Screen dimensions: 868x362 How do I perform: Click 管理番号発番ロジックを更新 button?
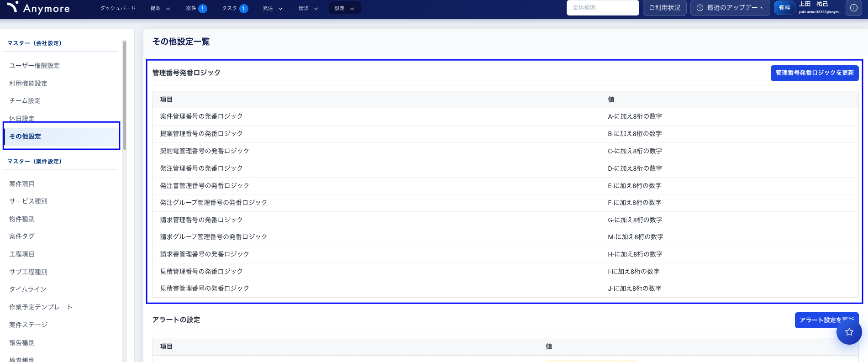click(814, 73)
